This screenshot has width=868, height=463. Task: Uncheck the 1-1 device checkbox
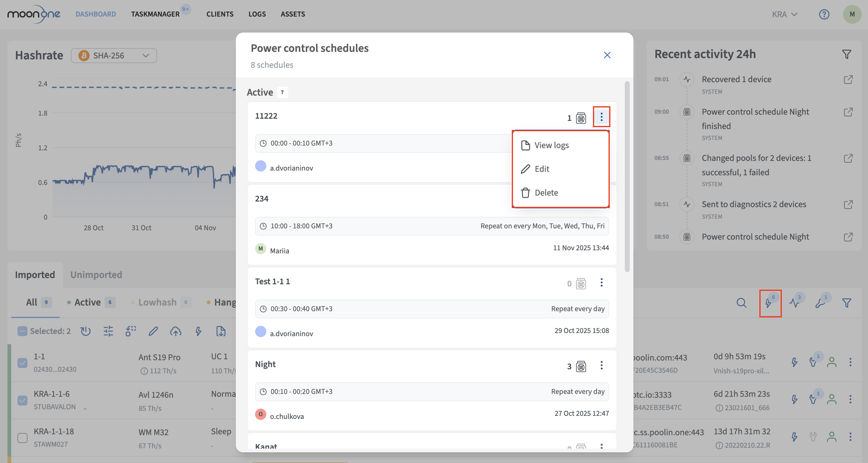(x=22, y=363)
